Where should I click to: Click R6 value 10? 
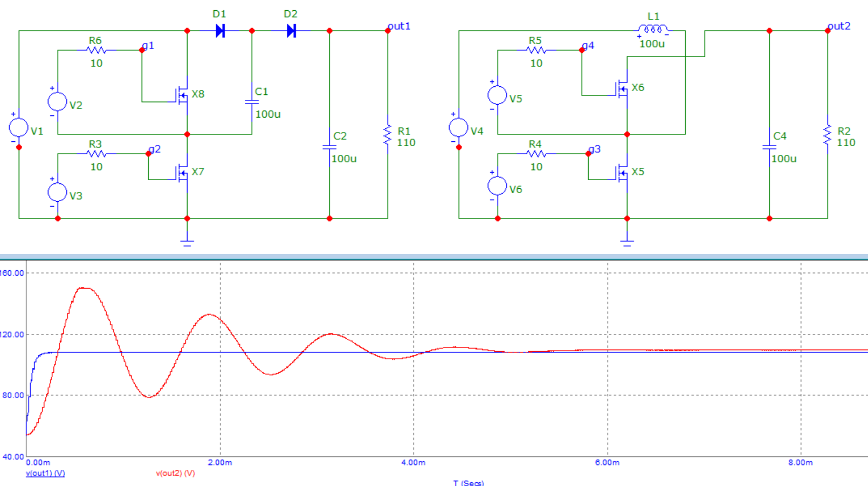point(97,63)
